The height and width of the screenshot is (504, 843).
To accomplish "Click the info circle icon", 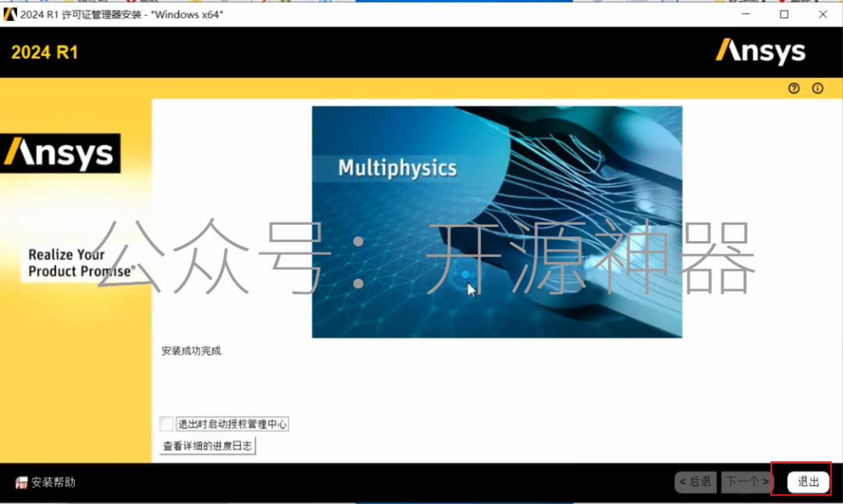I will pyautogui.click(x=817, y=88).
